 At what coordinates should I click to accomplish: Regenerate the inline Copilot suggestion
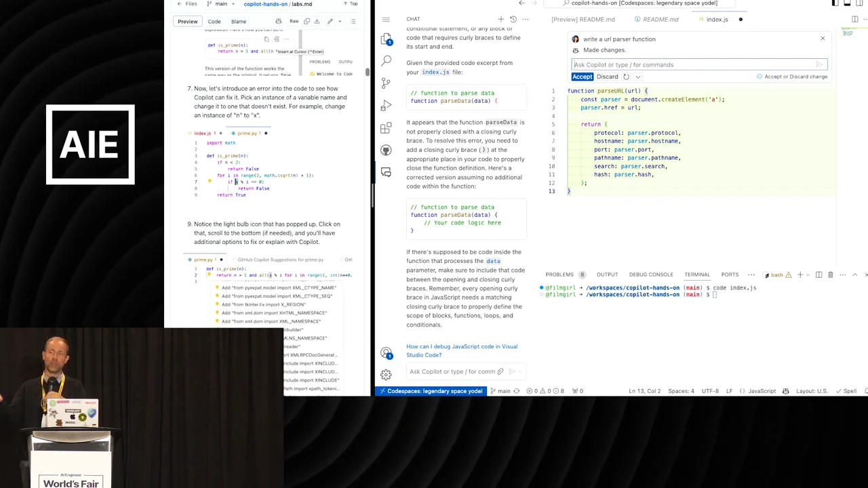[x=626, y=77]
